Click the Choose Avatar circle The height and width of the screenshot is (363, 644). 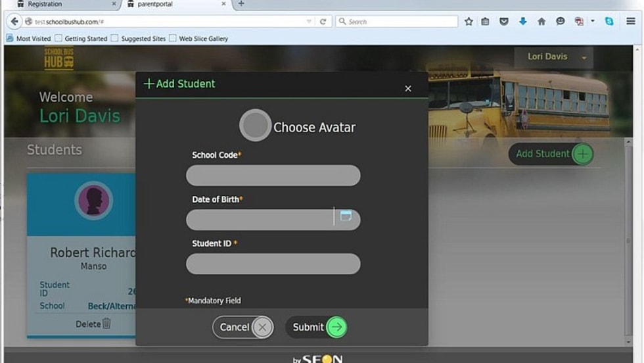[255, 126]
